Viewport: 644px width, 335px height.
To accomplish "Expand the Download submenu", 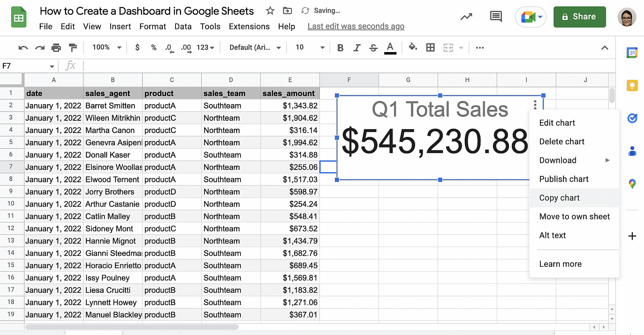I will 558,160.
